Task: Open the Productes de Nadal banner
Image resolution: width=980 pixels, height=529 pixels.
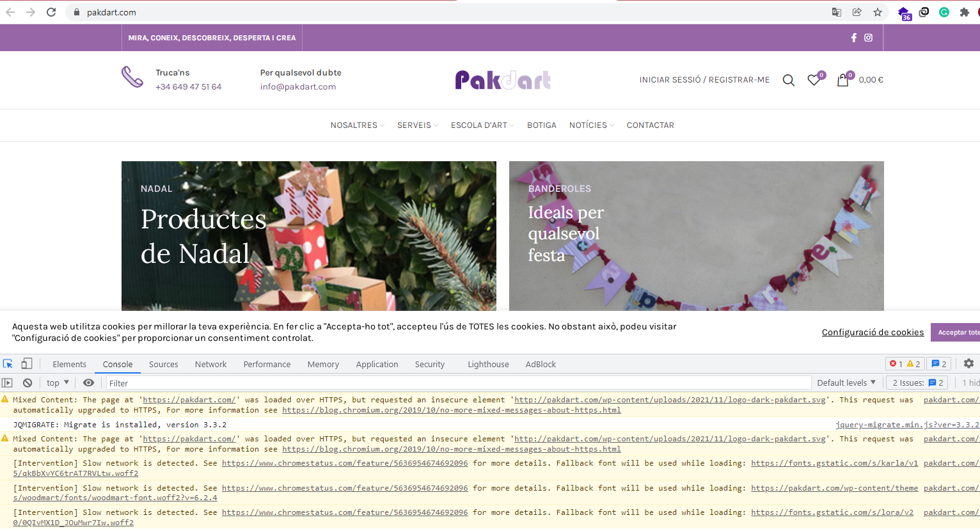Action: [x=309, y=236]
